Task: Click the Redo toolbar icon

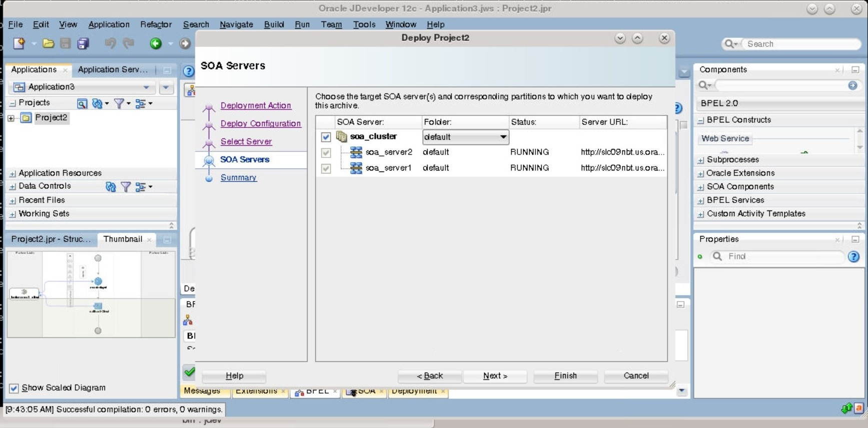Action: 129,43
